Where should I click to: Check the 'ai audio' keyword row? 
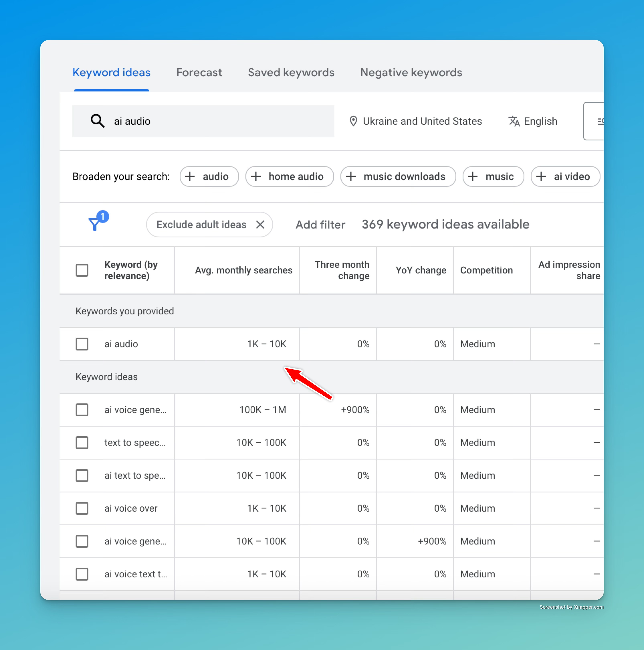pyautogui.click(x=82, y=344)
